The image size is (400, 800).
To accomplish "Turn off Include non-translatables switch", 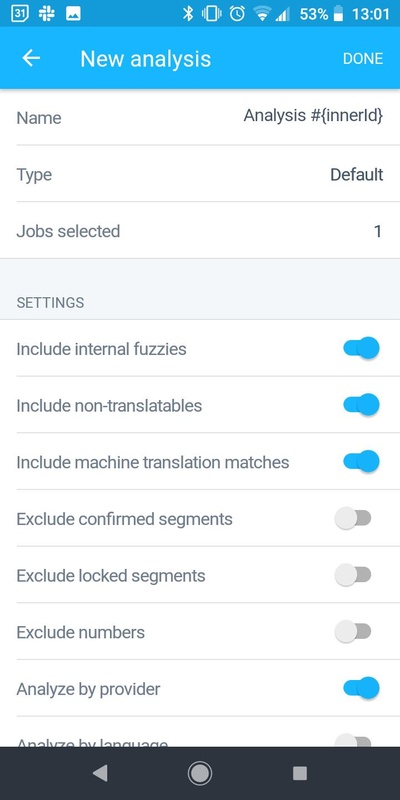I will 361,405.
